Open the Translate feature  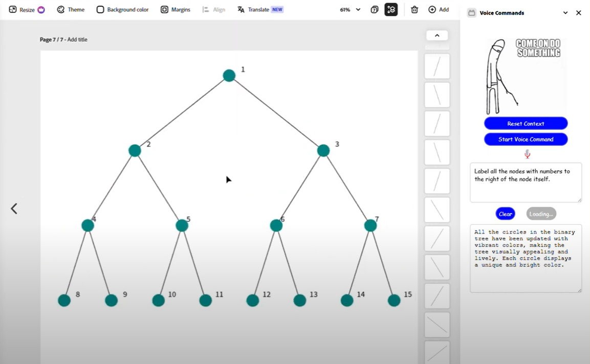(x=260, y=9)
